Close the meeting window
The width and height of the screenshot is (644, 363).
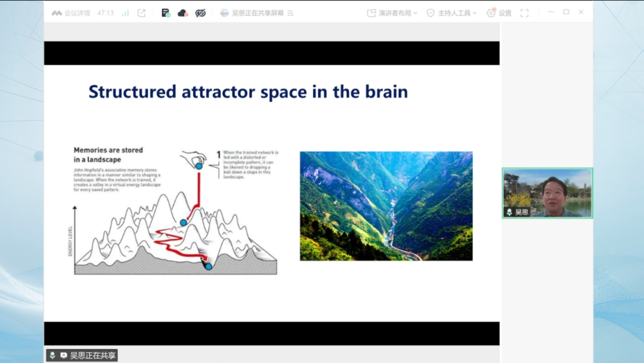coord(581,13)
